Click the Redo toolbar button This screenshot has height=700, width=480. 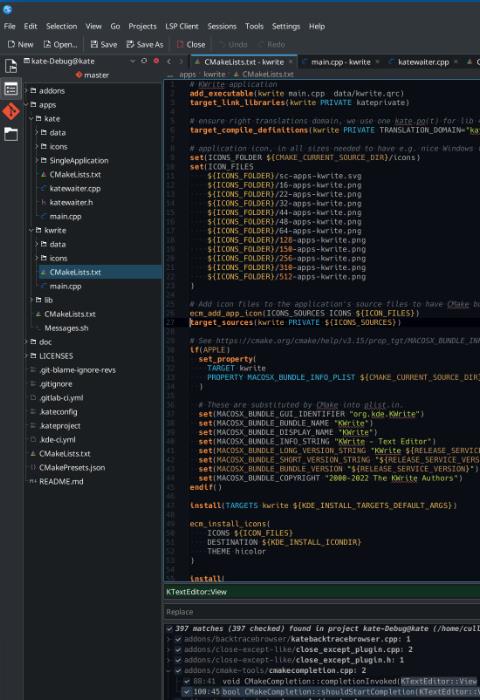point(271,44)
